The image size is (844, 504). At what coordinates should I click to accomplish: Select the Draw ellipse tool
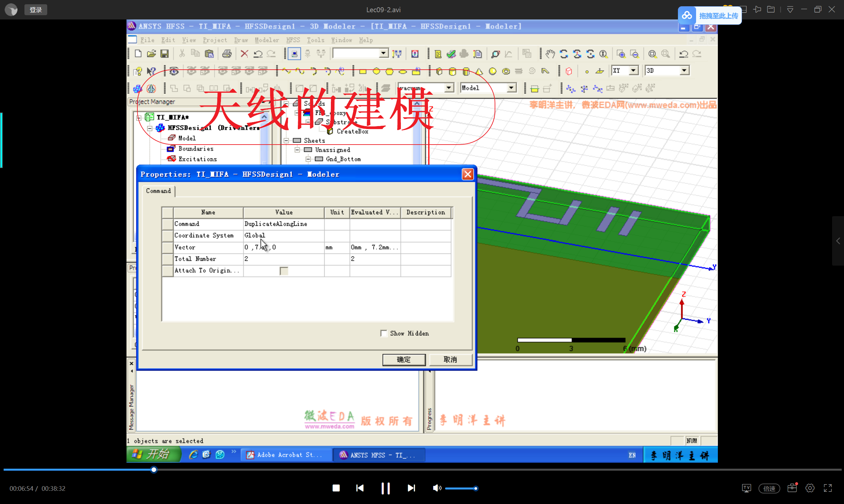403,71
